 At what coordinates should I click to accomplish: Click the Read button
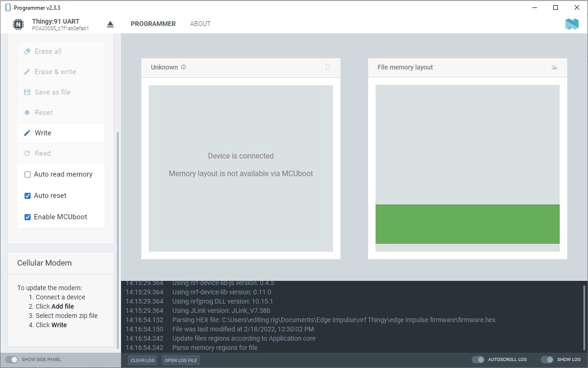pyautogui.click(x=61, y=153)
